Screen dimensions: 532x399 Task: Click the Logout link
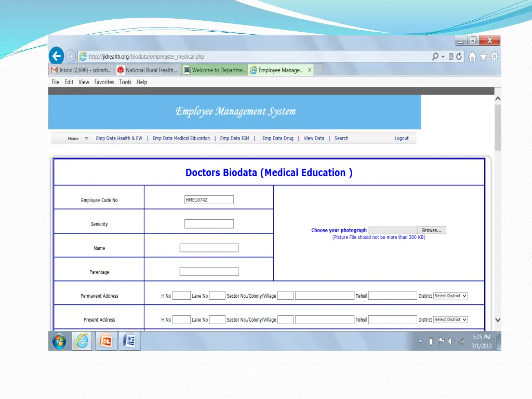pyautogui.click(x=402, y=138)
